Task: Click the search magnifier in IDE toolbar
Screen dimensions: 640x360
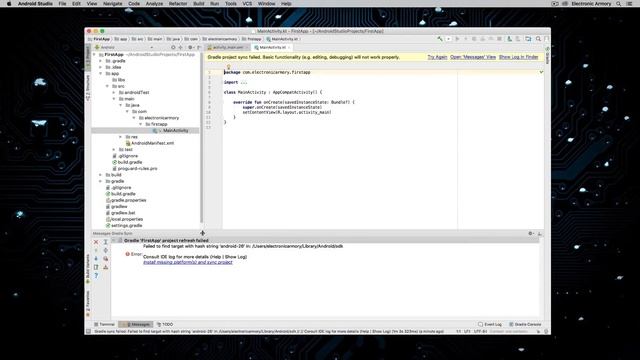Action: coord(538,39)
